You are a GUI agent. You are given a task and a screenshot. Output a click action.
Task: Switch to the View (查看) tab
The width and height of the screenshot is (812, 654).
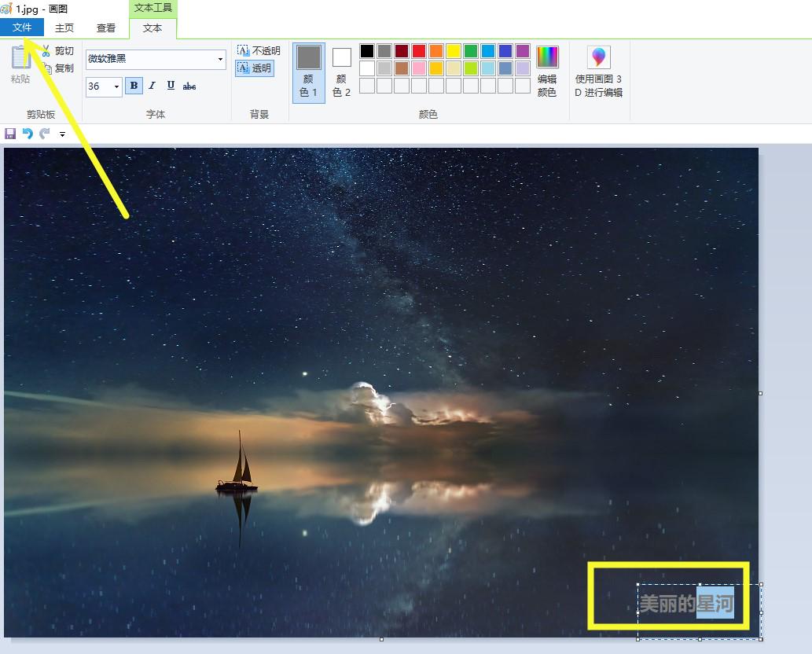(106, 28)
